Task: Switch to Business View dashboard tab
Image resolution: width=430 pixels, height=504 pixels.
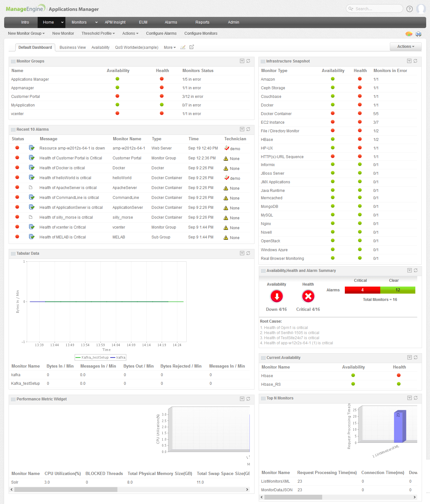Action: point(73,47)
